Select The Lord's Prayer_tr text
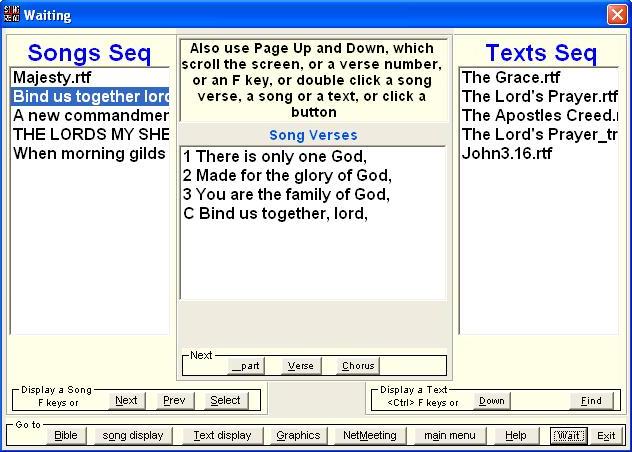Viewport: 632px width, 452px height. click(x=539, y=134)
